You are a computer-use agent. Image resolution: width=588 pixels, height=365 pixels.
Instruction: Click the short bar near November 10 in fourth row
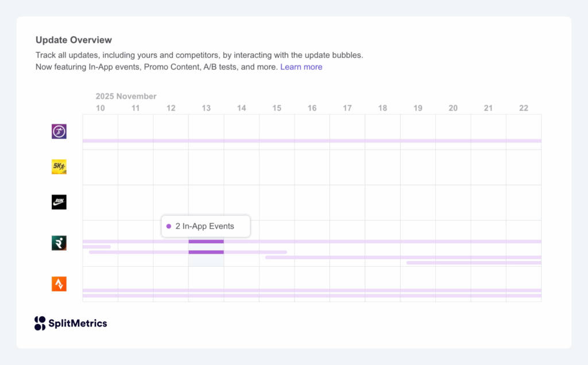(96, 247)
